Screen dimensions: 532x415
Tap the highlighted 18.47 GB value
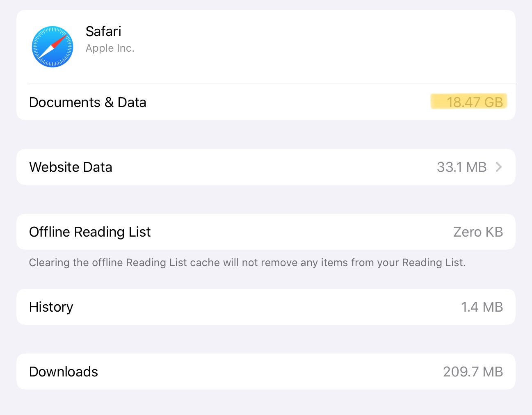click(x=468, y=102)
